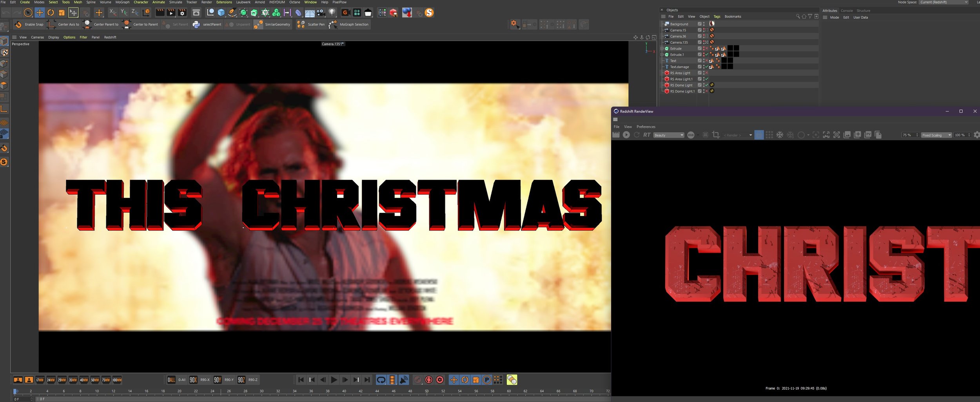Viewport: 980px width, 402px height.
Task: Add a Camera object from toolbar
Action: [x=321, y=13]
